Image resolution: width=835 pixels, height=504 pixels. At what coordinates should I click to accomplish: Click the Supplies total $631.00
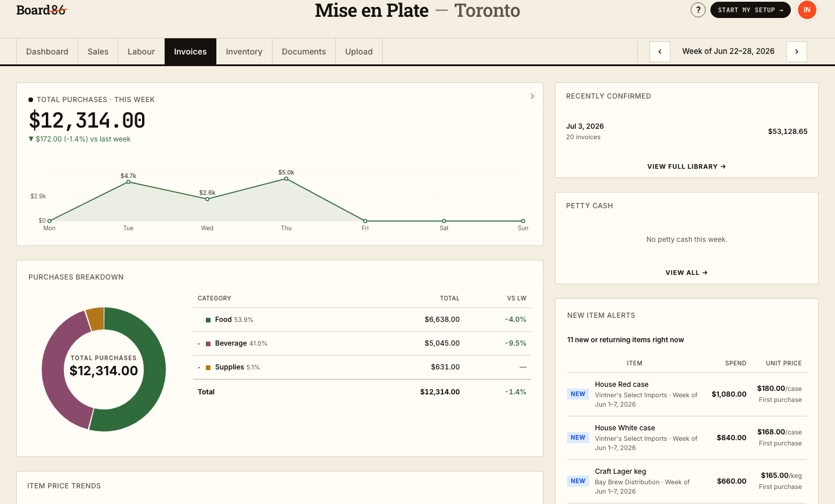tap(445, 367)
